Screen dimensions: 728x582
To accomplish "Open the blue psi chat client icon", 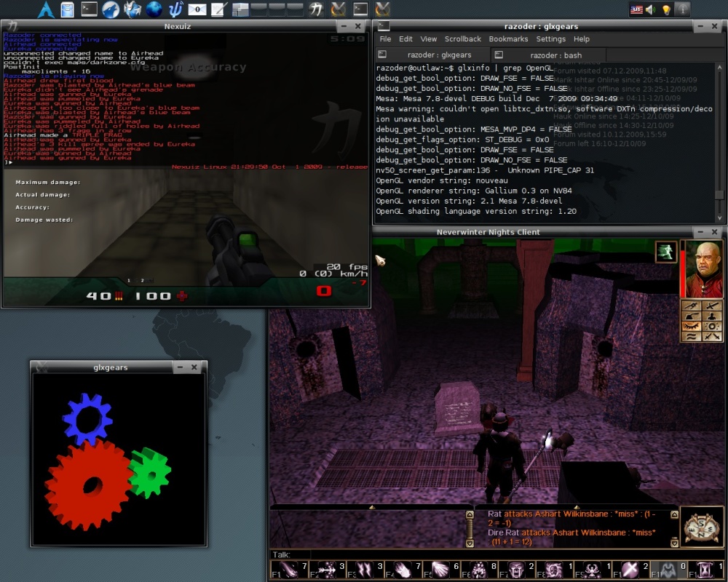I will [175, 9].
